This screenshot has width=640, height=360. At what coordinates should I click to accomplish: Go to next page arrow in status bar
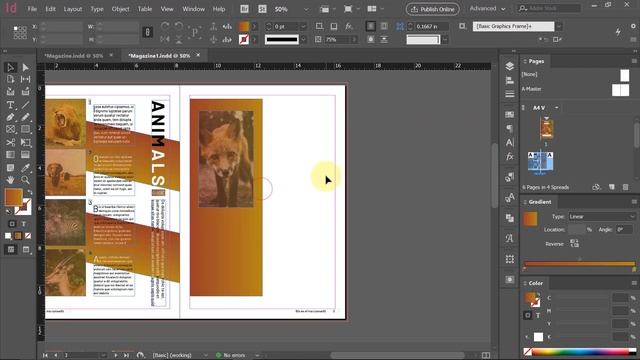[116, 355]
